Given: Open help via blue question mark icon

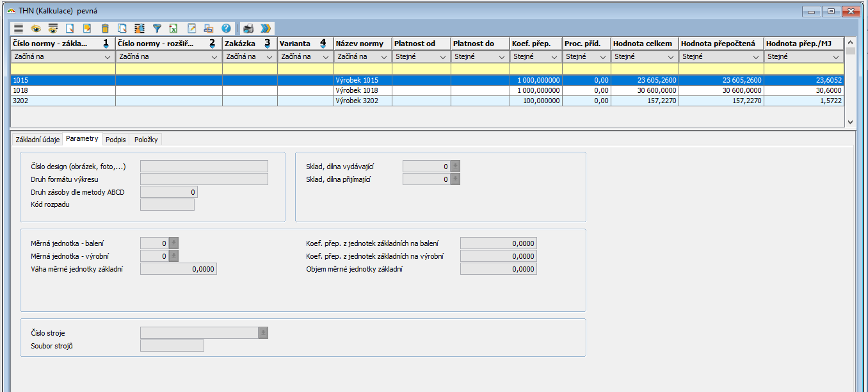Looking at the screenshot, I should coord(226,28).
